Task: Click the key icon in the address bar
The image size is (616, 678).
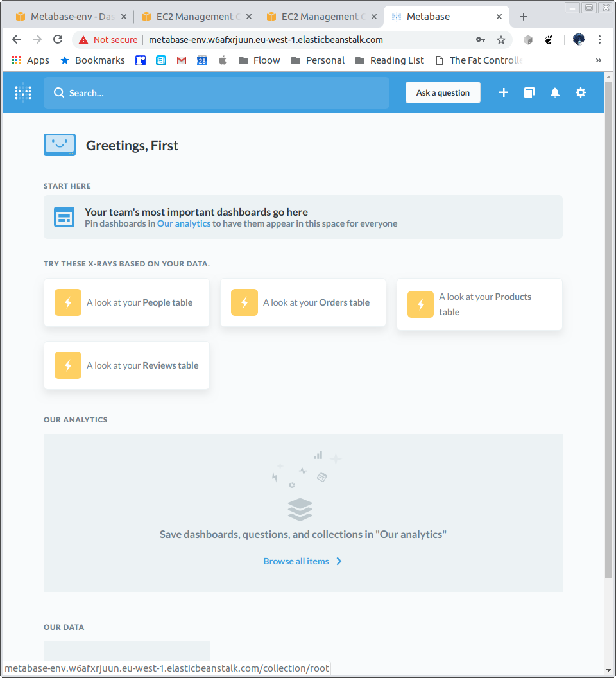Action: click(480, 39)
